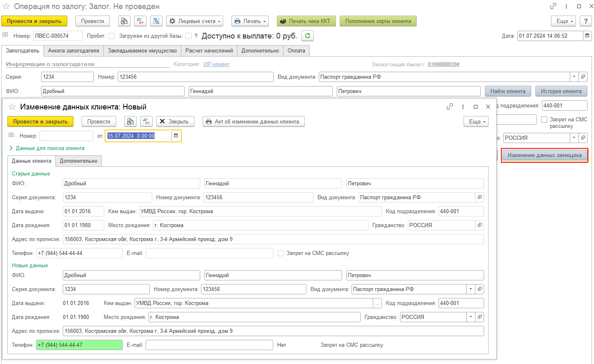Click dialog date field 15.07.2024
The height and width of the screenshot is (364, 594).
(139, 136)
